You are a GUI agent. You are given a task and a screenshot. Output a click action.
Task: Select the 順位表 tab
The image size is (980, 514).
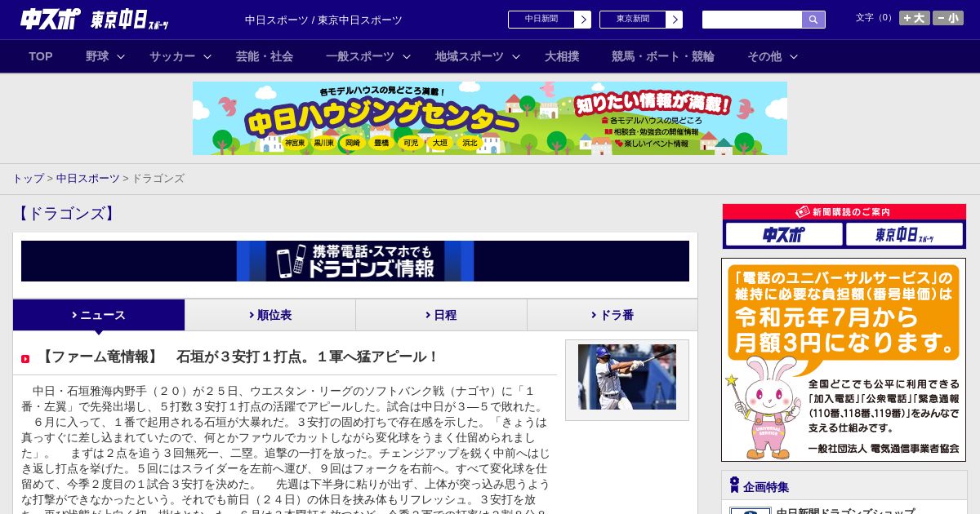(x=270, y=315)
